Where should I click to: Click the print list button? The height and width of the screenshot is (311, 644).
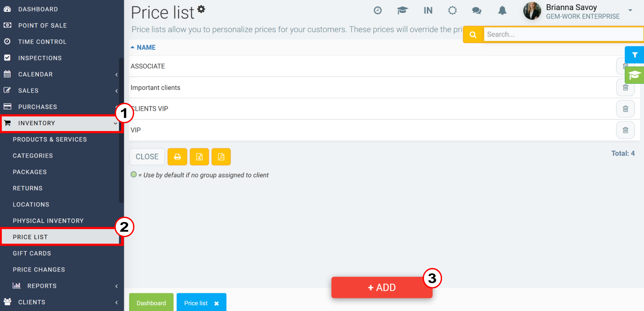177,157
